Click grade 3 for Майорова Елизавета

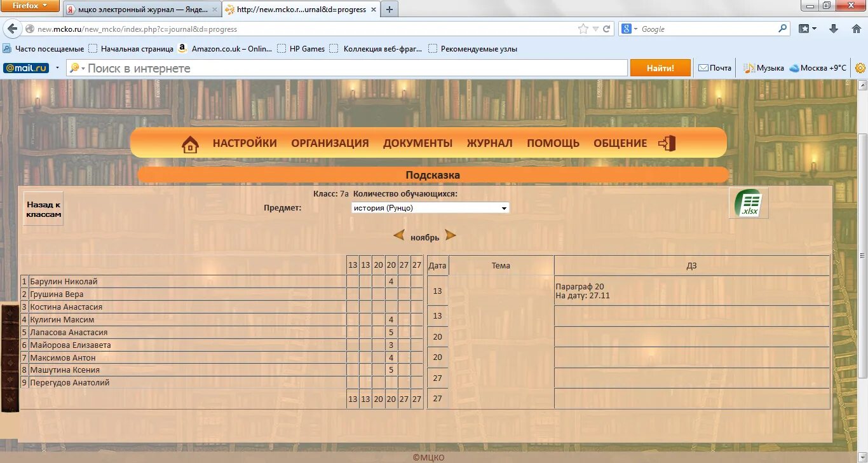click(391, 345)
